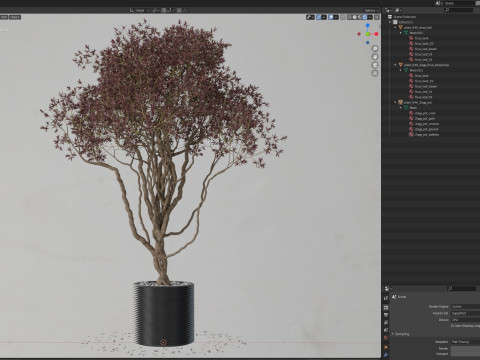Click the outliner search field
This screenshot has width=480, height=360.
(x=459, y=10)
